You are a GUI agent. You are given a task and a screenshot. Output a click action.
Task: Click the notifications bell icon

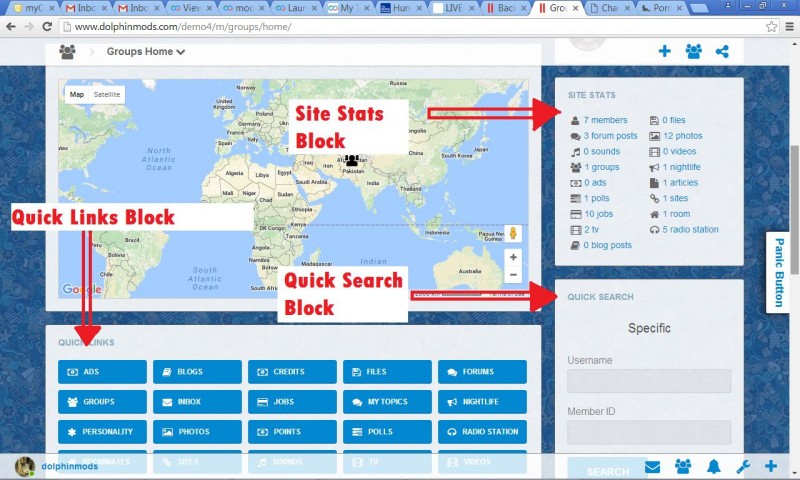tap(713, 466)
